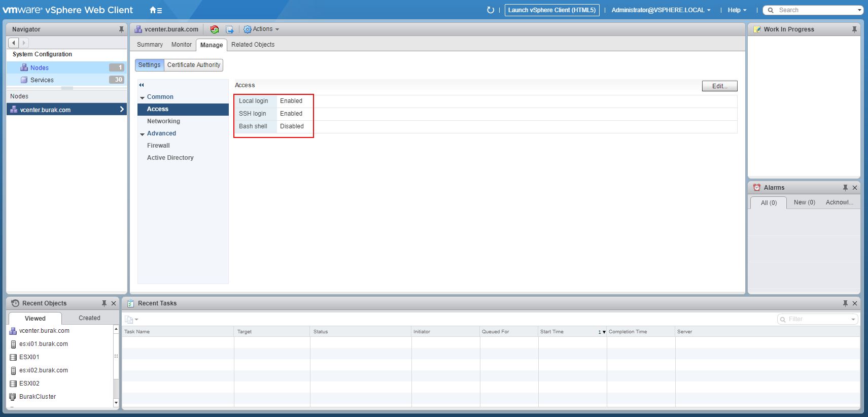Select Access in settings list
Image resolution: width=868 pixels, height=417 pixels.
tap(183, 109)
